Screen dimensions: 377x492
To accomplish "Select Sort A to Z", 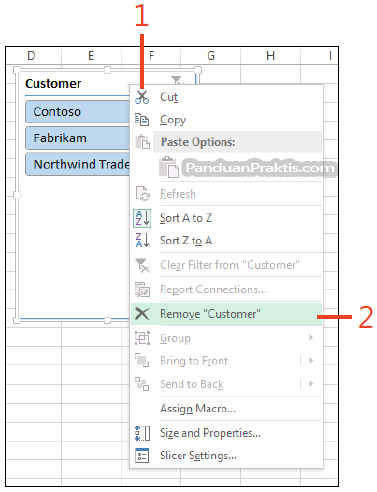I will pyautogui.click(x=226, y=218).
